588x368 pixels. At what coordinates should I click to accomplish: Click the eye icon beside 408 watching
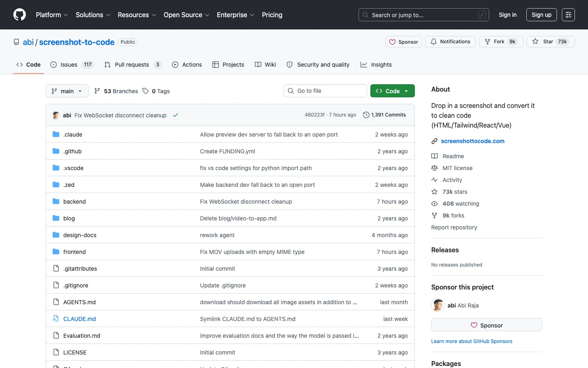tap(434, 204)
